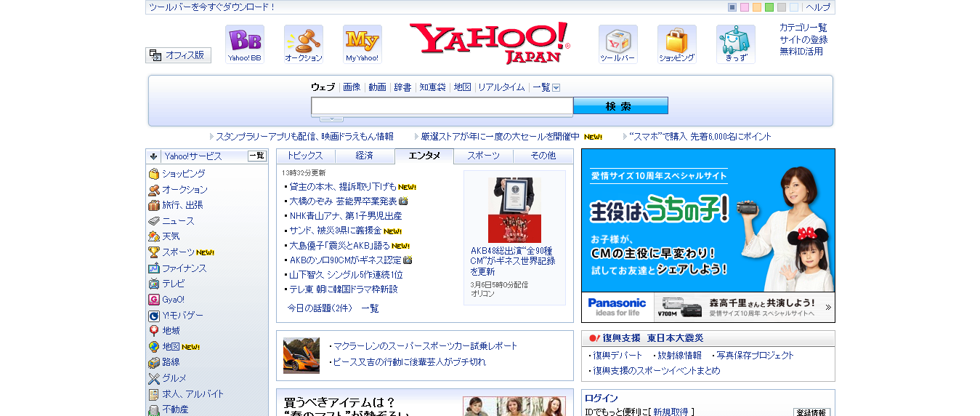
Task: Open the オークション gavel icon in header
Action: (x=304, y=44)
